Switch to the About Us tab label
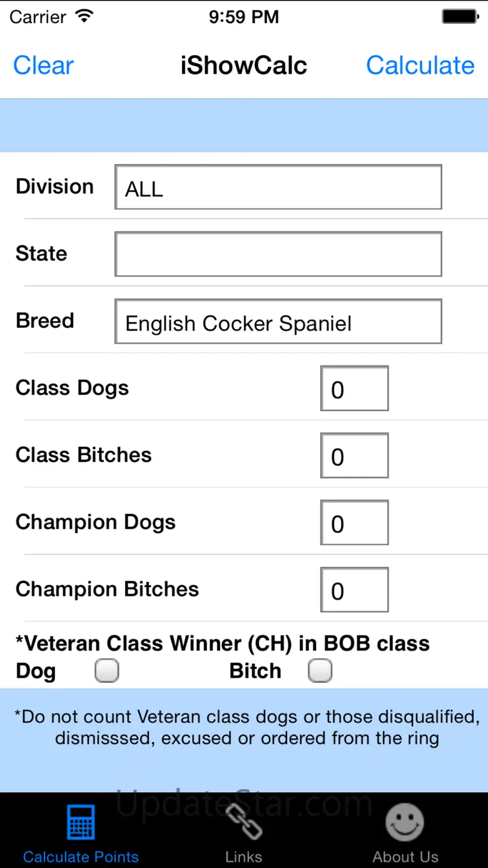This screenshot has height=868, width=488. (405, 857)
